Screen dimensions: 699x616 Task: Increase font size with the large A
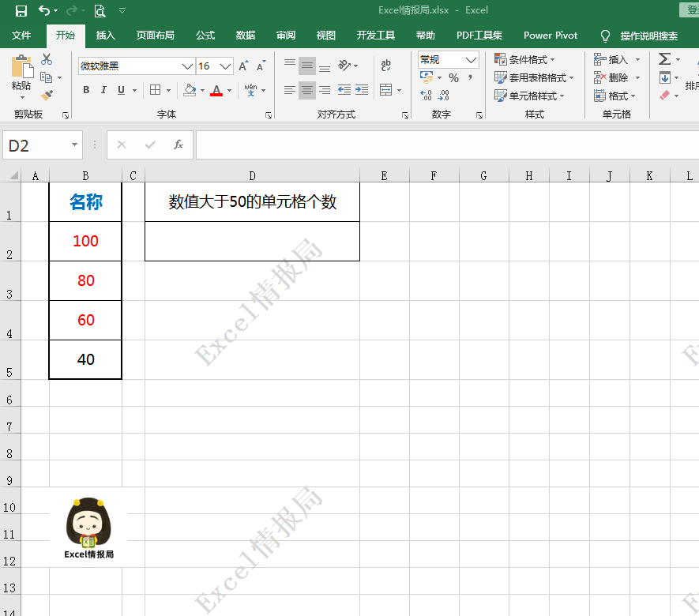(x=243, y=66)
